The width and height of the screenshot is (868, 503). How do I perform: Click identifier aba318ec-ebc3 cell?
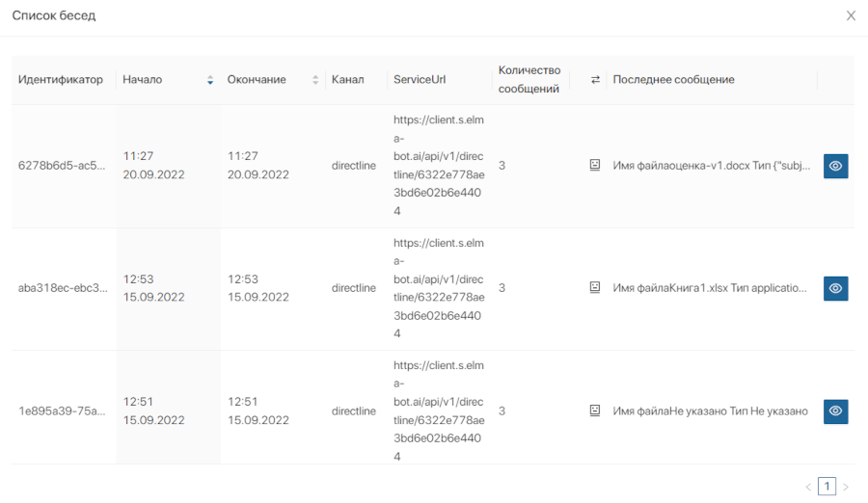(63, 288)
